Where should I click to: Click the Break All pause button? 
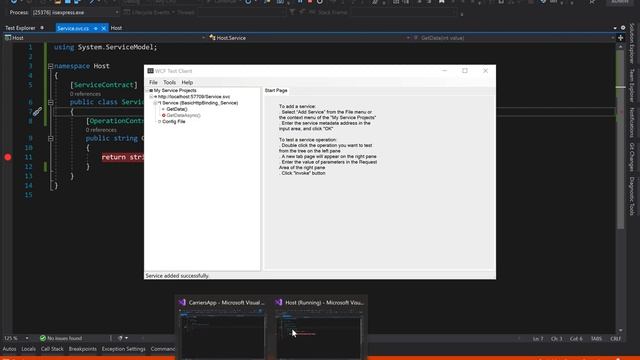(300, 2)
